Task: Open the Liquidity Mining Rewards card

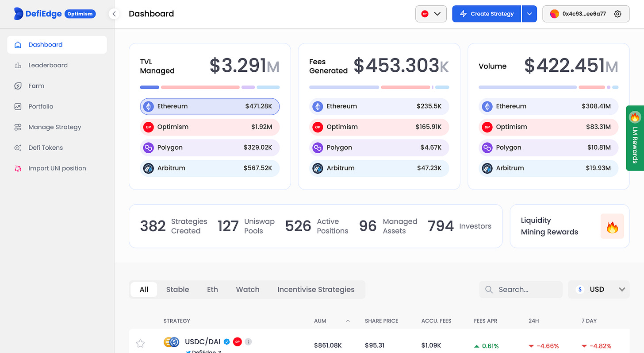Action: [x=570, y=226]
